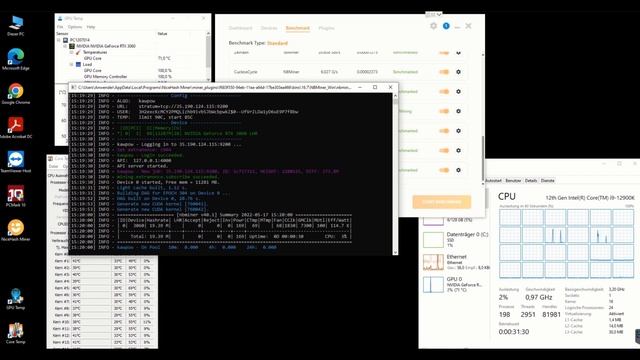640x360 pixels.
Task: Select Load icon in GPU Temp tree
Action: tap(78, 64)
